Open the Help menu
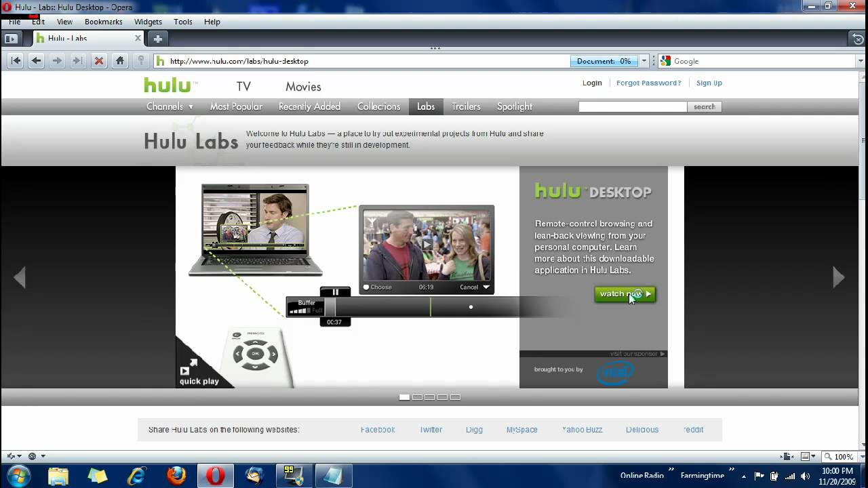Image resolution: width=868 pixels, height=488 pixels. pos(212,22)
